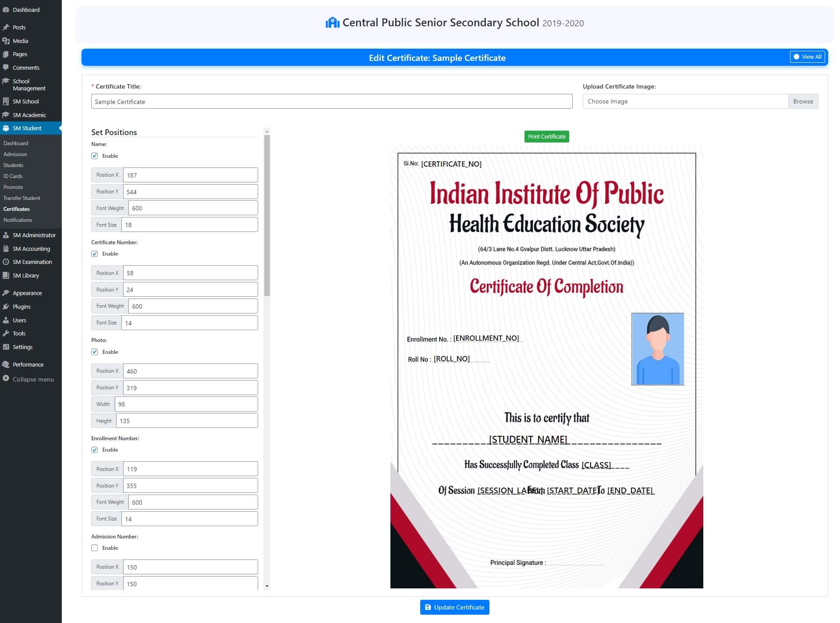Click Browse to upload certificate image

pyautogui.click(x=803, y=101)
